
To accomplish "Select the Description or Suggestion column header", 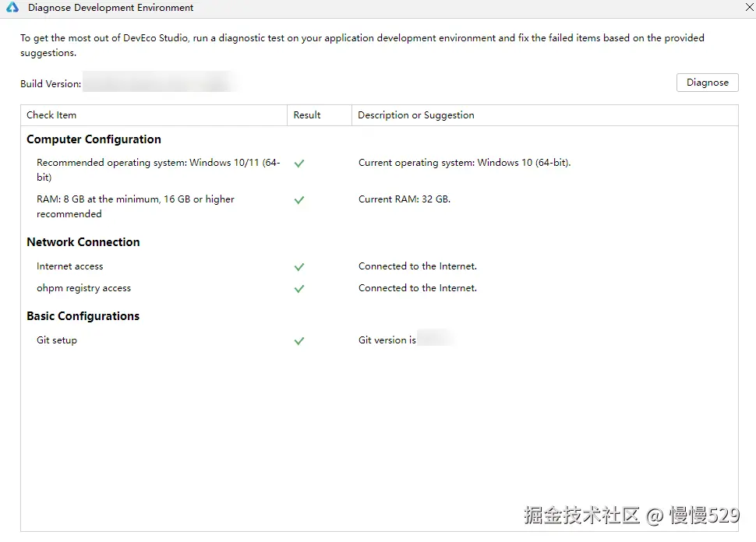I will coord(545,115).
